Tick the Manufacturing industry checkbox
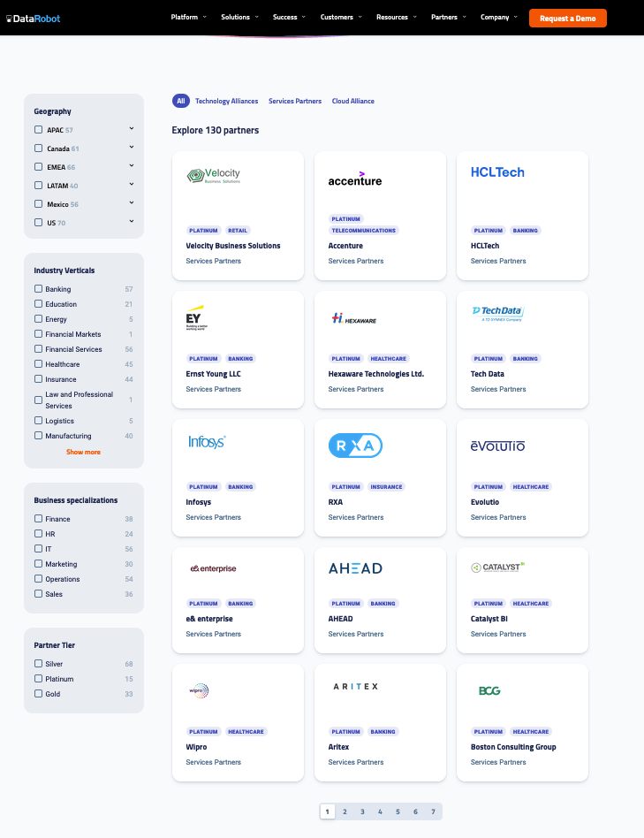The width and height of the screenshot is (644, 838). click(x=39, y=436)
